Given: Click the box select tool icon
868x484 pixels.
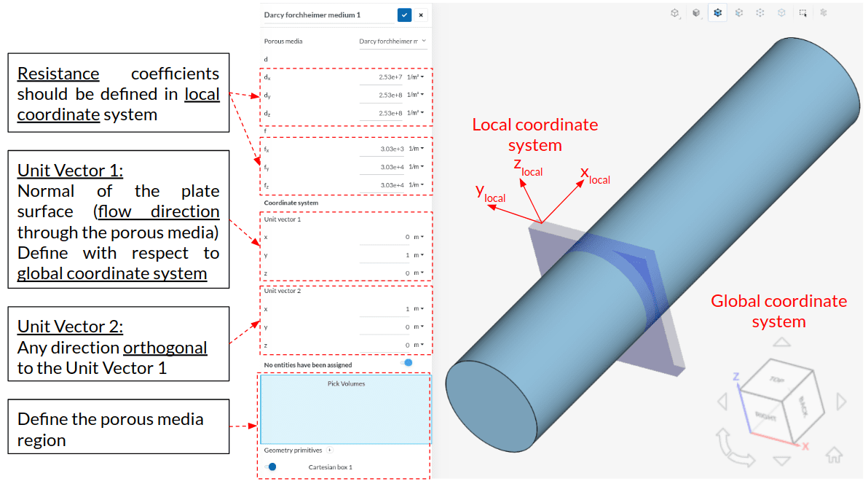Looking at the screenshot, I should (802, 12).
